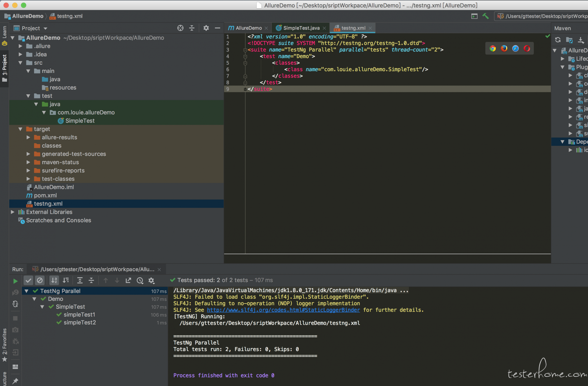This screenshot has width=588, height=386.
Task: Expand all test results icon
Action: point(80,280)
